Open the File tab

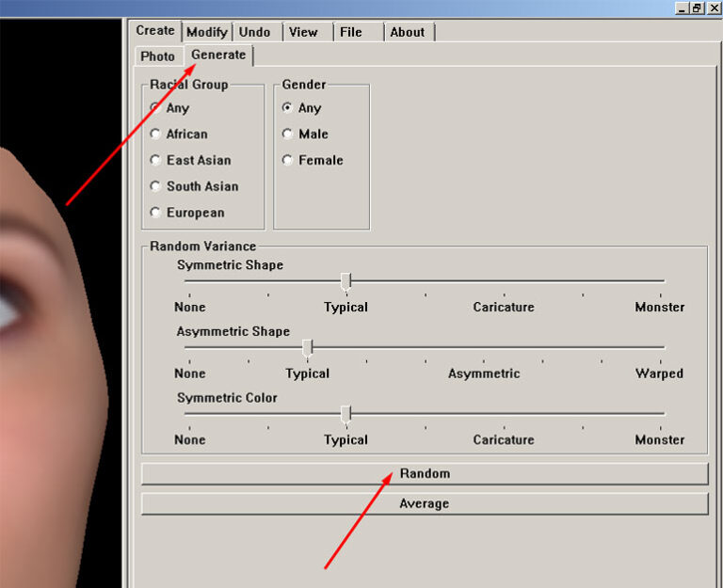351,32
